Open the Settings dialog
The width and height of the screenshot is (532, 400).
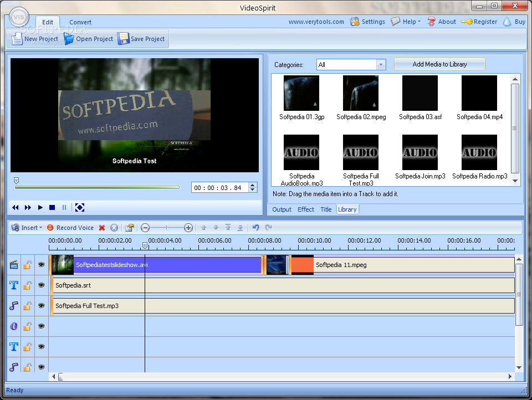click(367, 22)
